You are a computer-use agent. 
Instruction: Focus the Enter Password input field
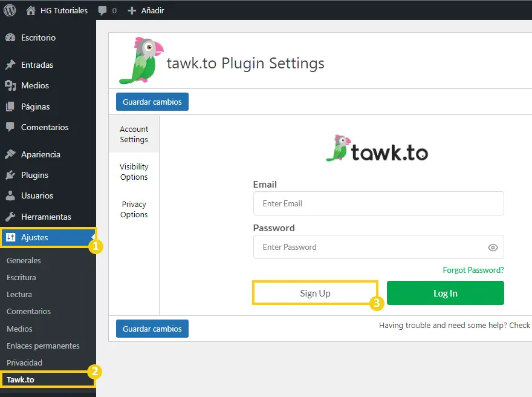378,247
